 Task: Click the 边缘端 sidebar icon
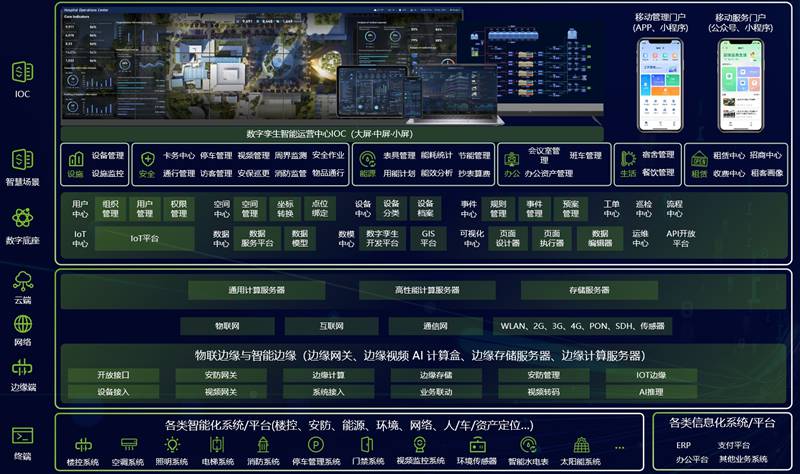tap(22, 367)
